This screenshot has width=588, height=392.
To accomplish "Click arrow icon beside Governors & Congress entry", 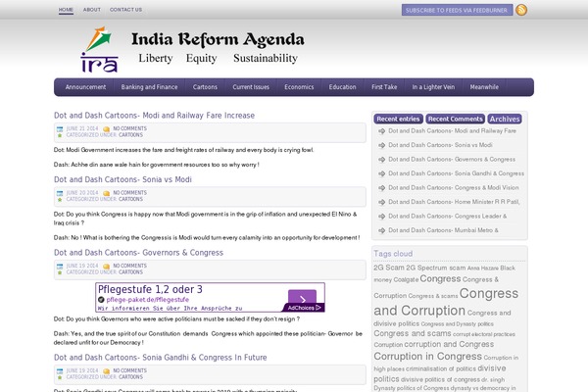I will [382, 160].
